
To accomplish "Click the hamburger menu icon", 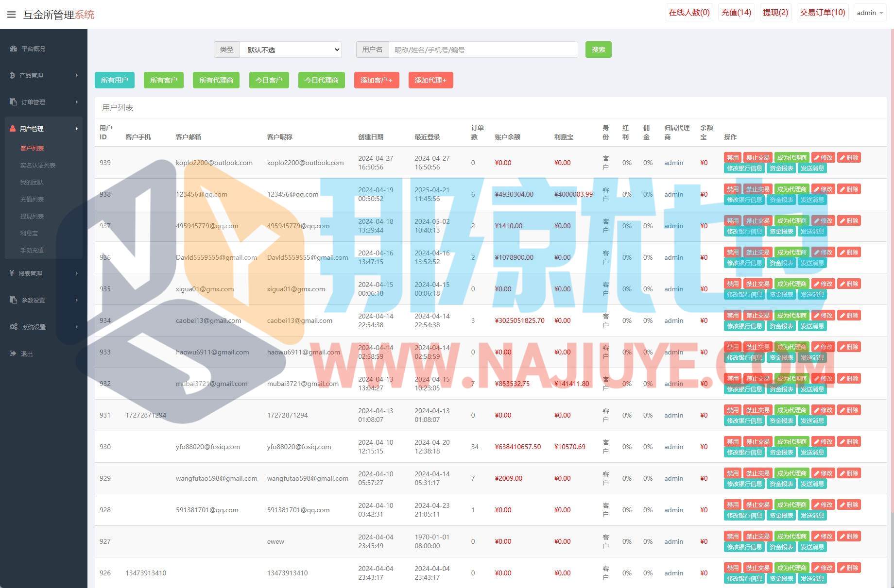I will tap(12, 15).
